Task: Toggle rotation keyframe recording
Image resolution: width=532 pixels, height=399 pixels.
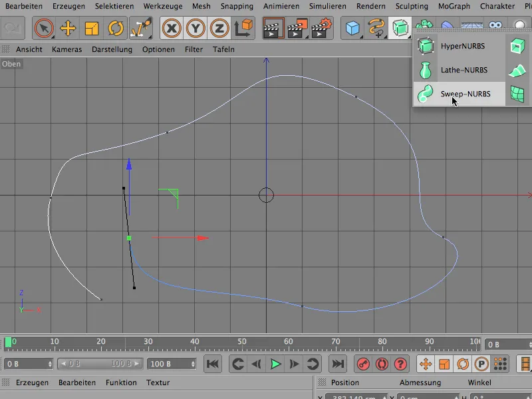Action: coord(463,364)
